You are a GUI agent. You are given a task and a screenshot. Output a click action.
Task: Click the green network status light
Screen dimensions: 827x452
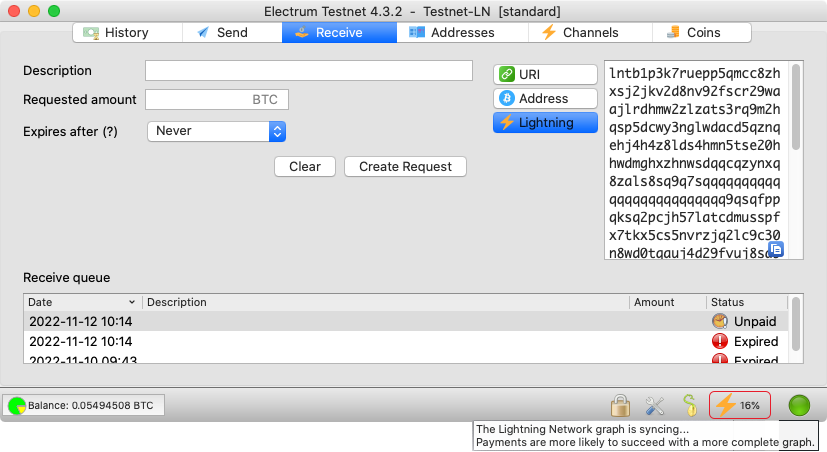coord(799,406)
